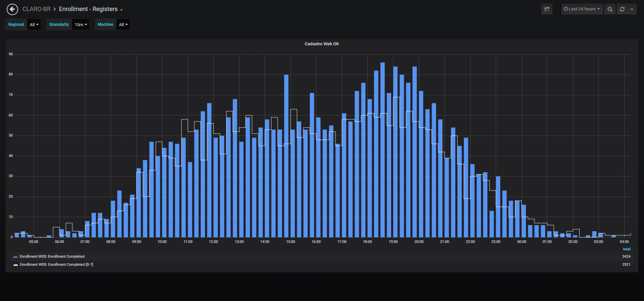The width and height of the screenshot is (644, 301).
Task: Click the 3424 total value
Action: [x=626, y=256]
